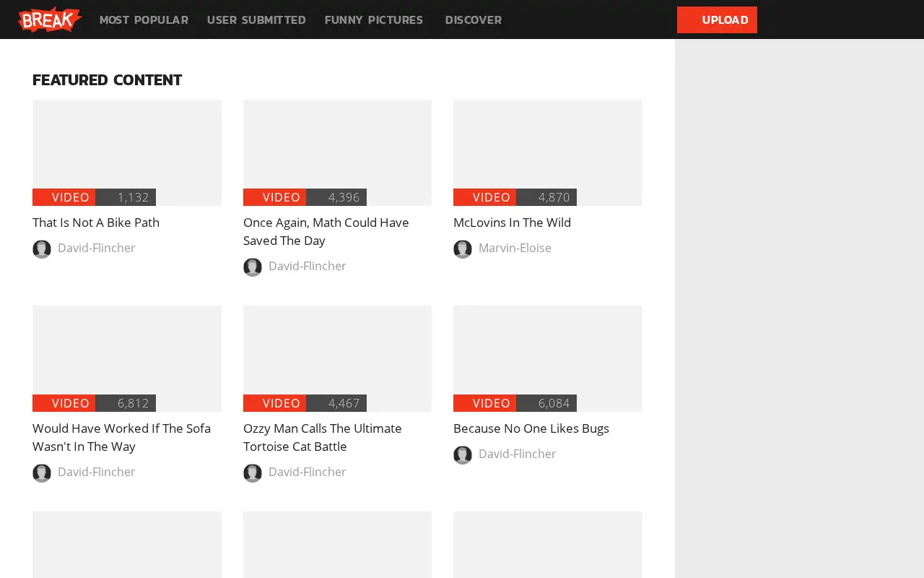This screenshot has width=924, height=578.
Task: Click Marvin-Eloise's avatar icon
Action: click(463, 249)
